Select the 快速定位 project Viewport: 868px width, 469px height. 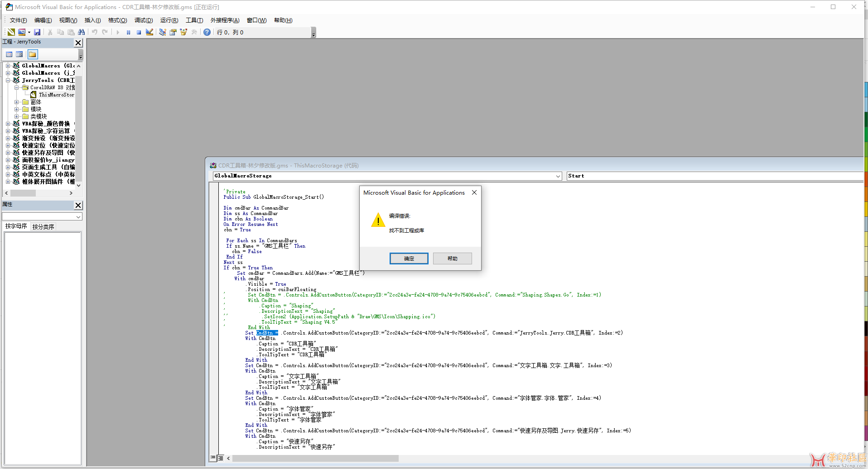point(48,145)
